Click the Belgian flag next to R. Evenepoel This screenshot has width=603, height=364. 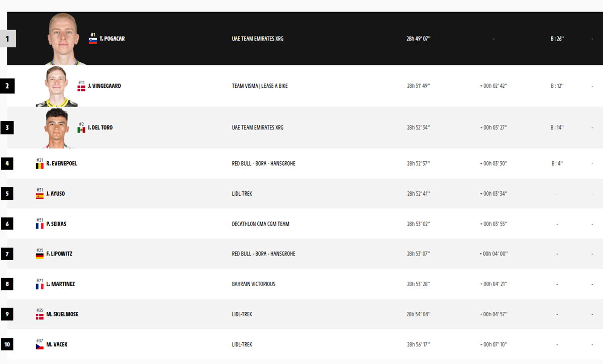tap(39, 166)
